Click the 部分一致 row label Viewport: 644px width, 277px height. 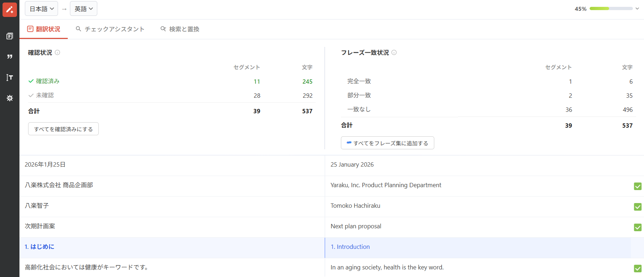359,96
